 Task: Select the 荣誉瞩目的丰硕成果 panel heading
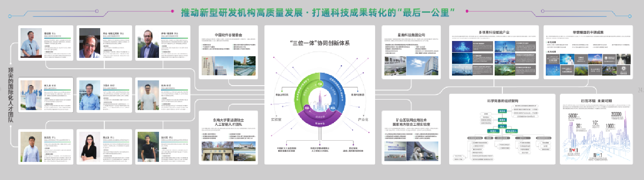tap(588, 32)
